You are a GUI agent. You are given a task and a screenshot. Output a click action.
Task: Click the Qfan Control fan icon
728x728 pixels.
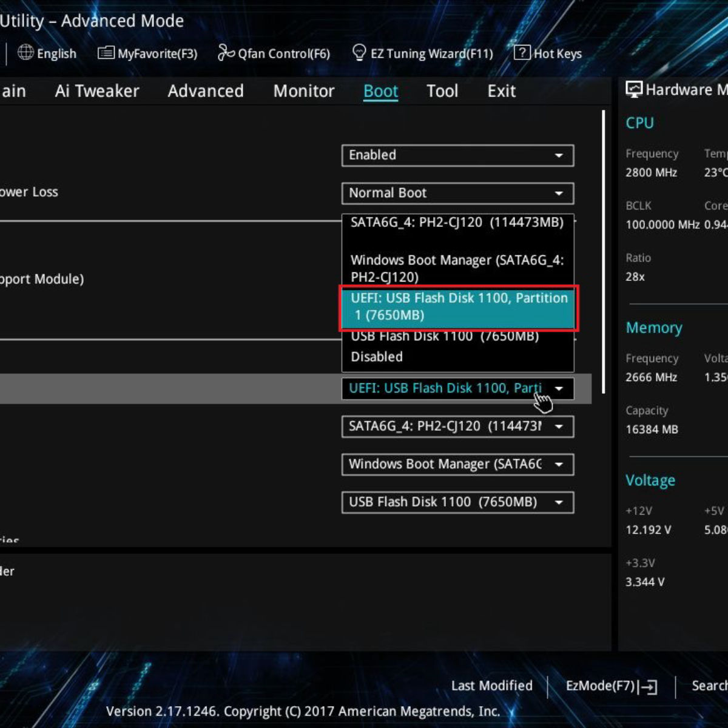pos(226,53)
